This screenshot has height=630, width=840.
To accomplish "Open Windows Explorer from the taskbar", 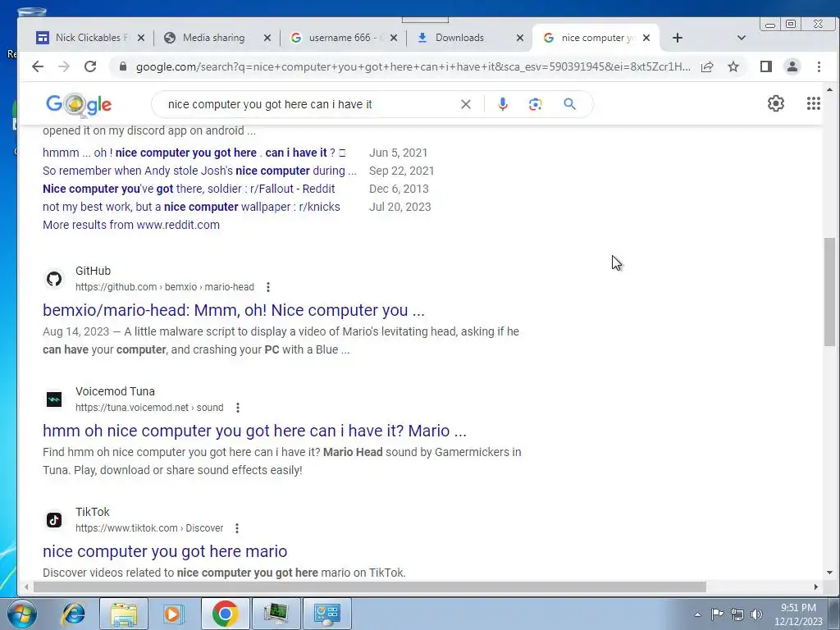I will [x=124, y=614].
